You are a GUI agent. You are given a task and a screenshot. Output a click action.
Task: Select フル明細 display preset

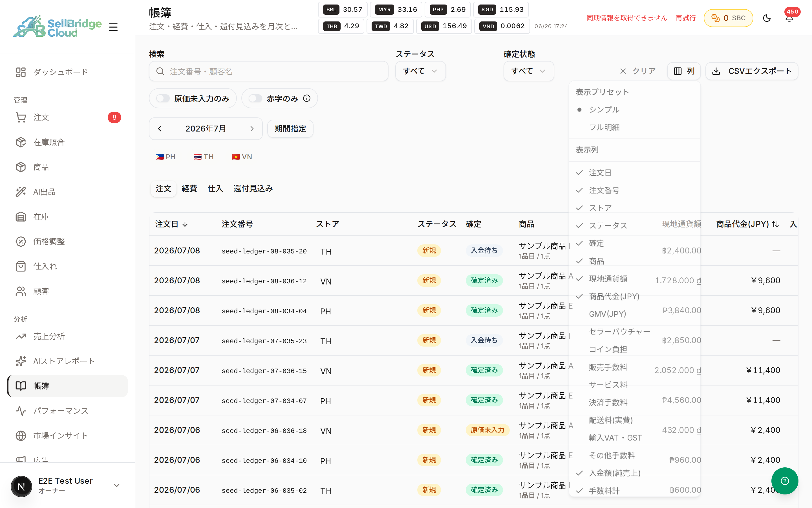634,127
